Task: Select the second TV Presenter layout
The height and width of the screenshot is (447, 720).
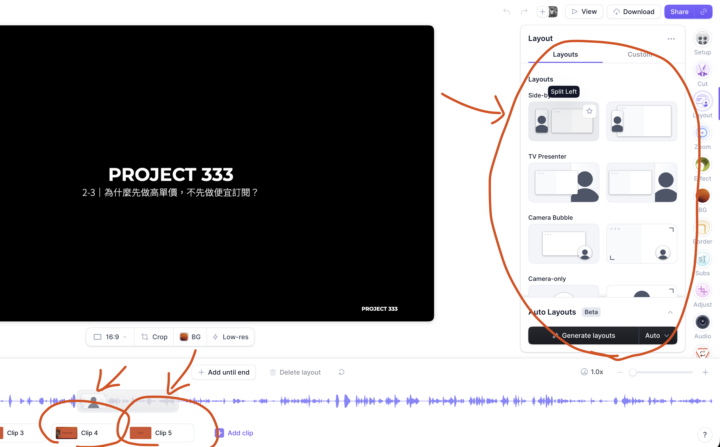Action: [x=641, y=182]
